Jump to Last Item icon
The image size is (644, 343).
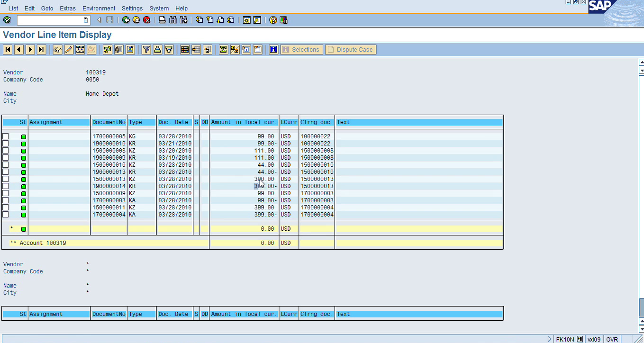coord(42,49)
